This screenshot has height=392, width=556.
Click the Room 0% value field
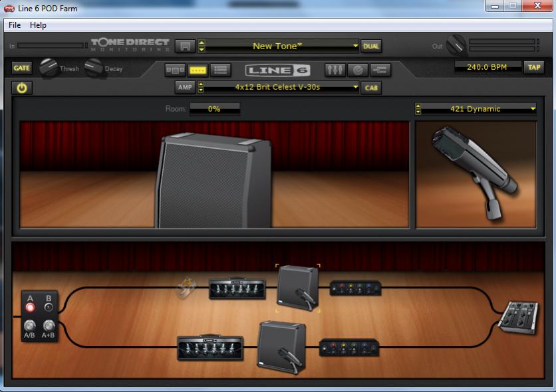[214, 109]
